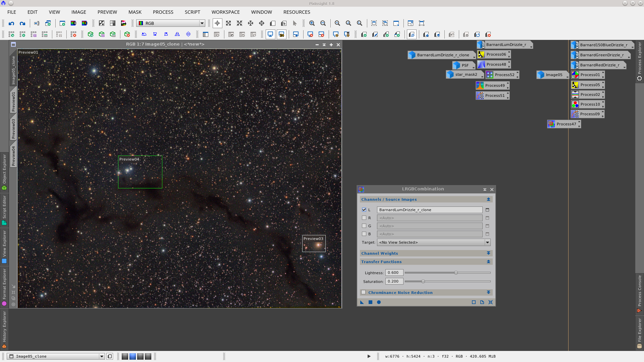Open the PROCESS menu

(x=163, y=12)
